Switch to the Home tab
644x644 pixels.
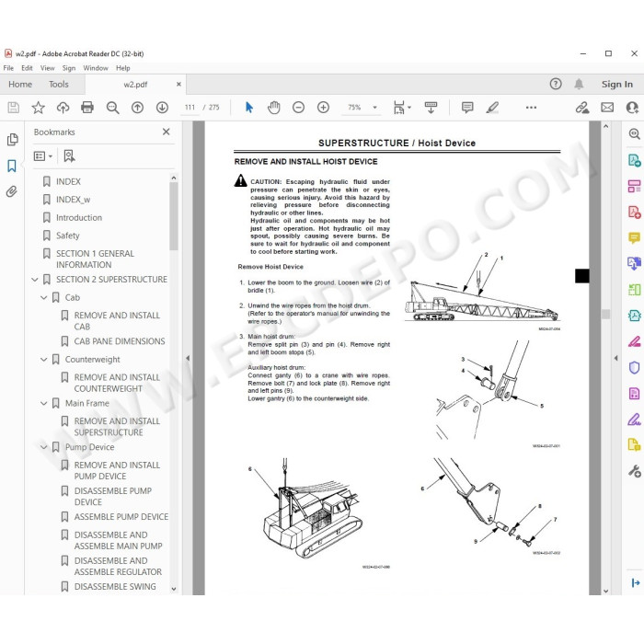point(20,85)
